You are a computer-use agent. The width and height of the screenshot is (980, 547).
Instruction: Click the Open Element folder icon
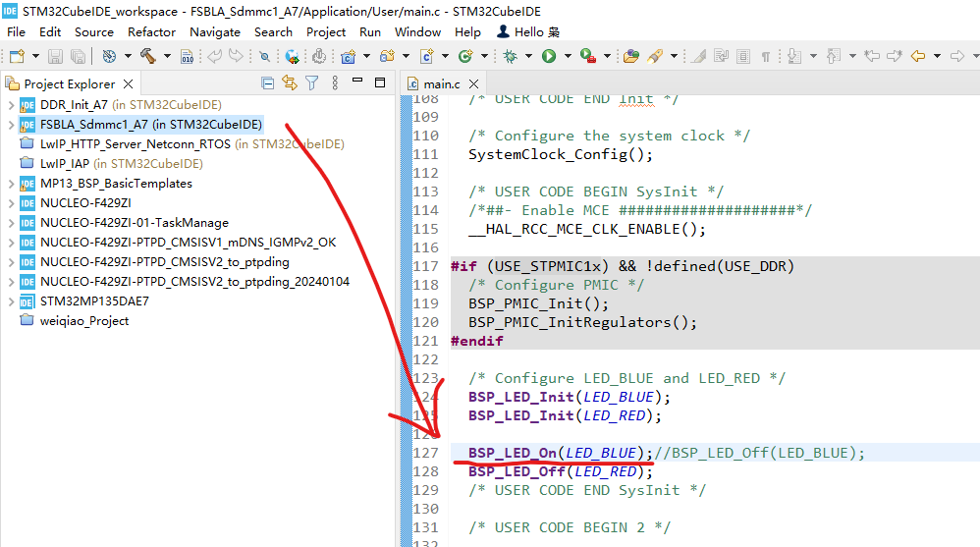[631, 56]
